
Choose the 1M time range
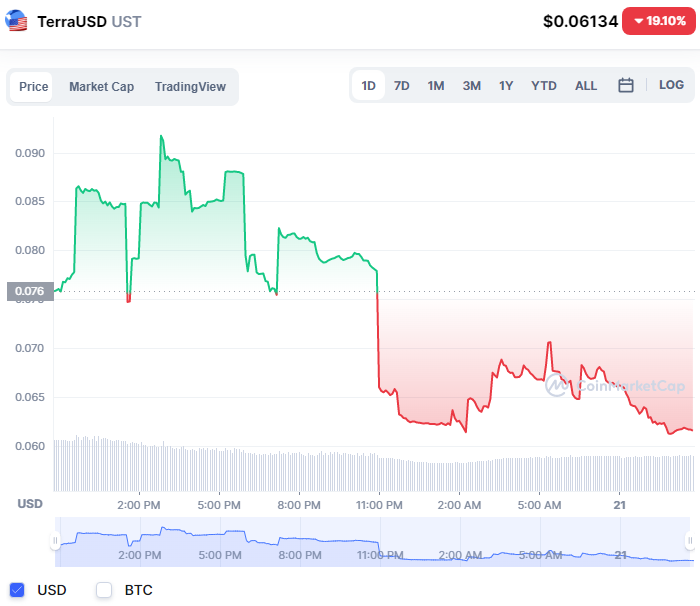[436, 86]
